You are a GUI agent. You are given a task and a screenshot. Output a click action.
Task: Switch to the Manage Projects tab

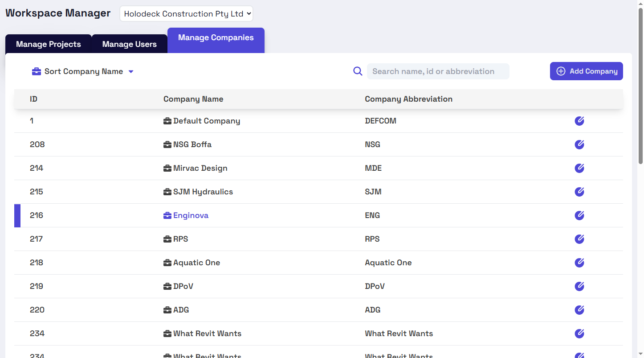[49, 44]
